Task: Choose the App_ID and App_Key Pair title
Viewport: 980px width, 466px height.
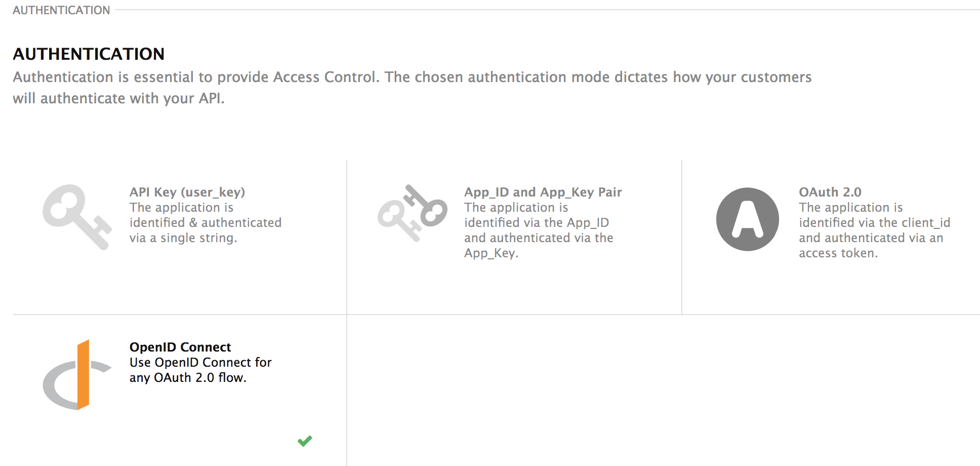Action: pyautogui.click(x=543, y=192)
